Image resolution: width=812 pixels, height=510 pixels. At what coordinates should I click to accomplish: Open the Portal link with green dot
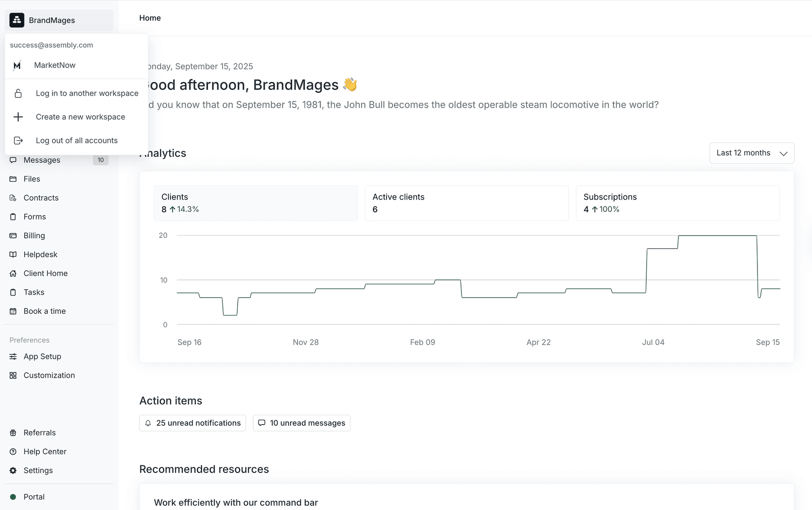pos(34,497)
